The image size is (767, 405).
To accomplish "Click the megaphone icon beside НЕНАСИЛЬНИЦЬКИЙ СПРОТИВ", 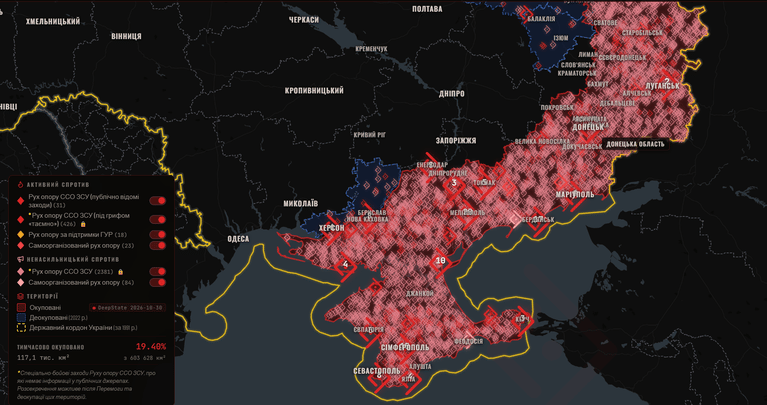I will 20,259.
